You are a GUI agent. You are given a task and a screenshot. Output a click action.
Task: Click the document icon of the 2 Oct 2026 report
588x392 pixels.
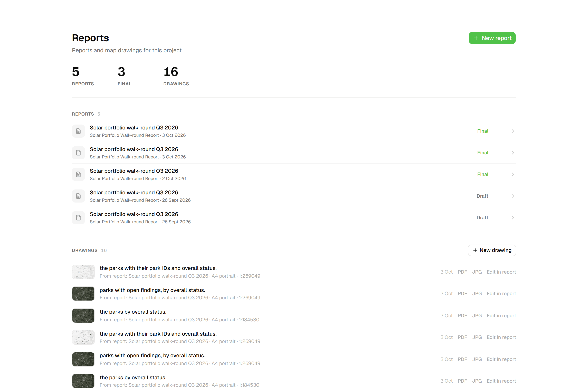tap(78, 174)
